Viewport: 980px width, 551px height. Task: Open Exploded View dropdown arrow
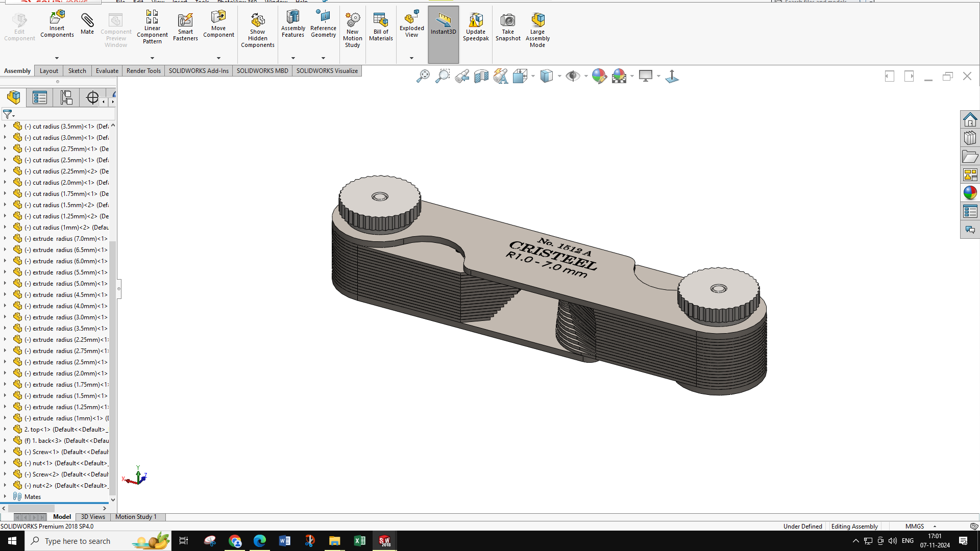(411, 58)
